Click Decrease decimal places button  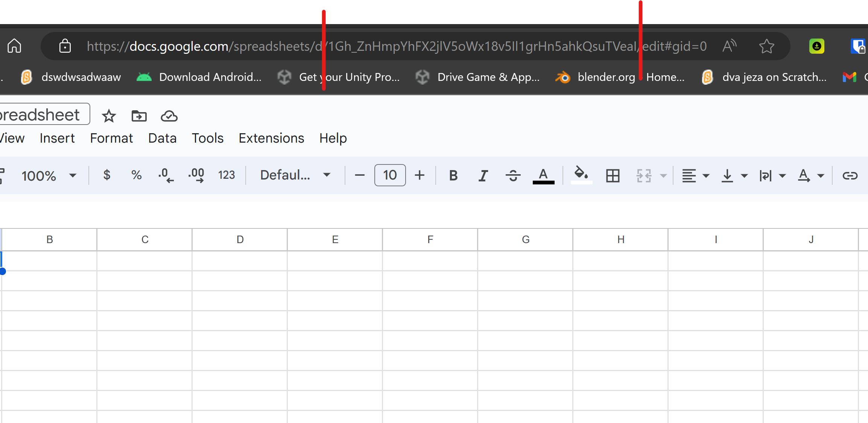click(166, 175)
